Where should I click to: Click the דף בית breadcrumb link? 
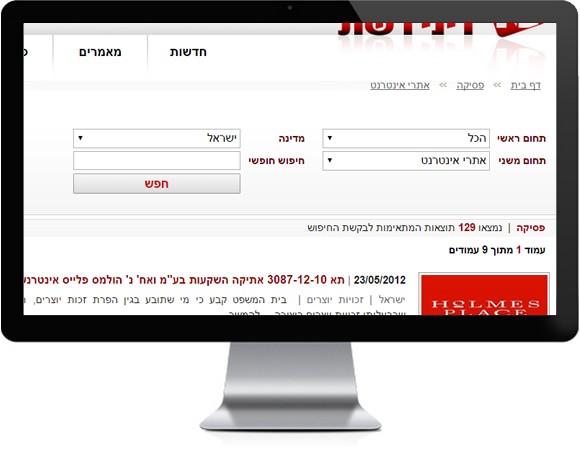(x=526, y=85)
